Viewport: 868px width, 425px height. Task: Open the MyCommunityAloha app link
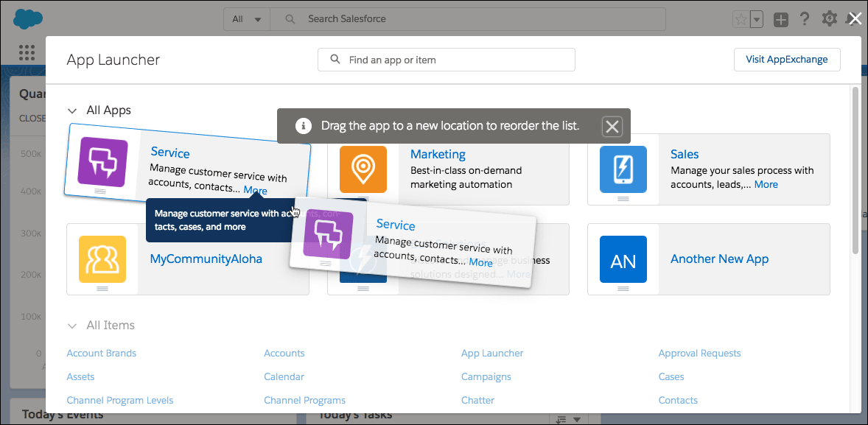[206, 259]
